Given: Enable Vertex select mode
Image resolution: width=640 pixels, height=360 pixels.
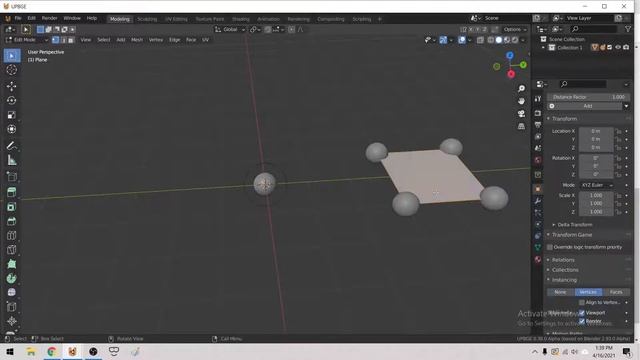Looking at the screenshot, I should [56, 40].
